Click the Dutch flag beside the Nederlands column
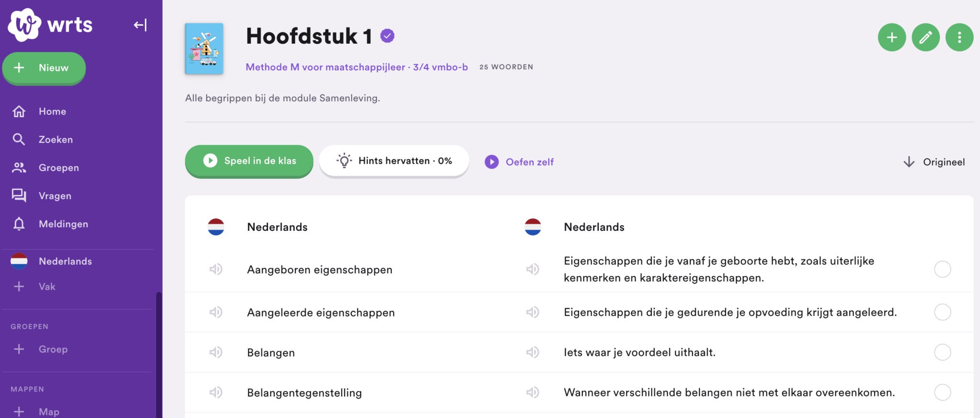Viewport: 980px width, 418px height. pyautogui.click(x=216, y=227)
